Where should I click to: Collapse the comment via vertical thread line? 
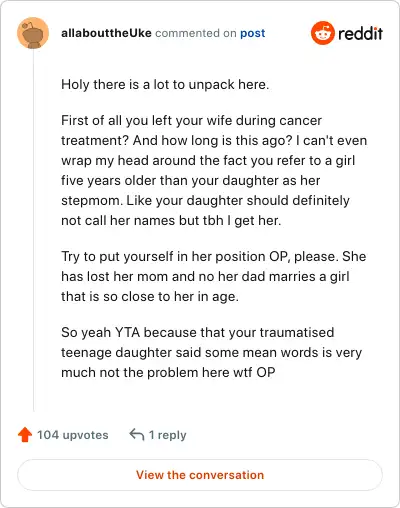tap(34, 230)
